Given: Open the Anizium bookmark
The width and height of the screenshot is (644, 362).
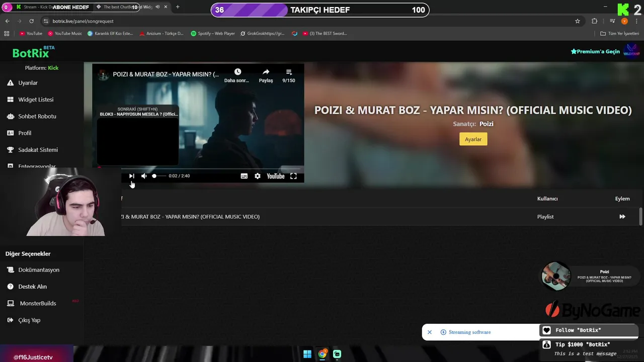Looking at the screenshot, I should 162,34.
